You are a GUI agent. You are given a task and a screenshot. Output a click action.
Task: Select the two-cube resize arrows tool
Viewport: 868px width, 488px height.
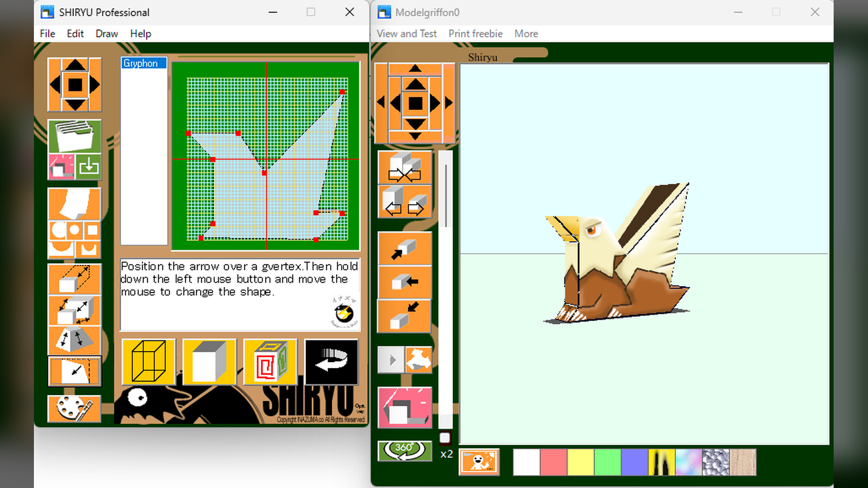75,310
